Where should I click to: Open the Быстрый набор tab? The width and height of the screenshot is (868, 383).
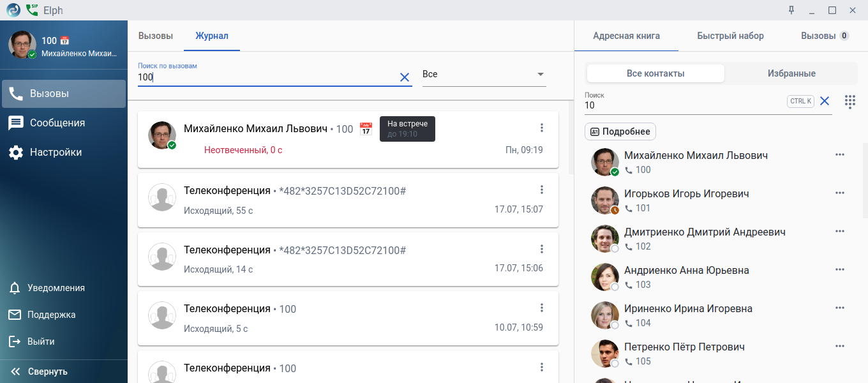tap(730, 36)
